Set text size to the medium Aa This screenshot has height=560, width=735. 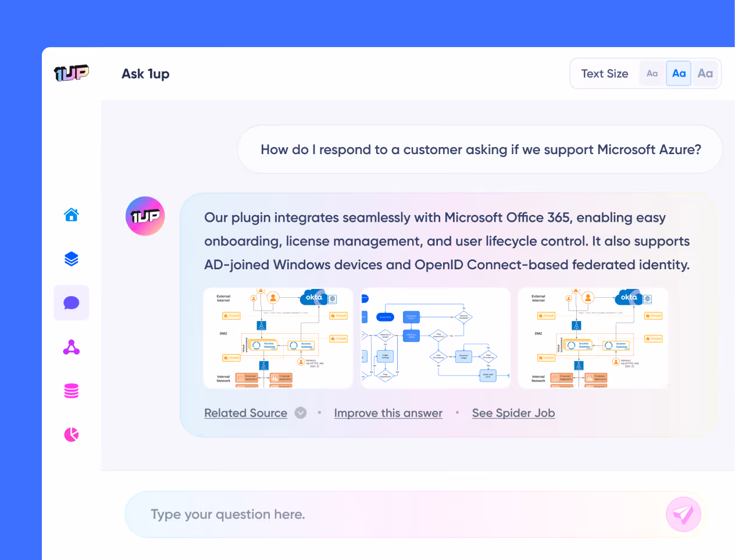coord(679,73)
